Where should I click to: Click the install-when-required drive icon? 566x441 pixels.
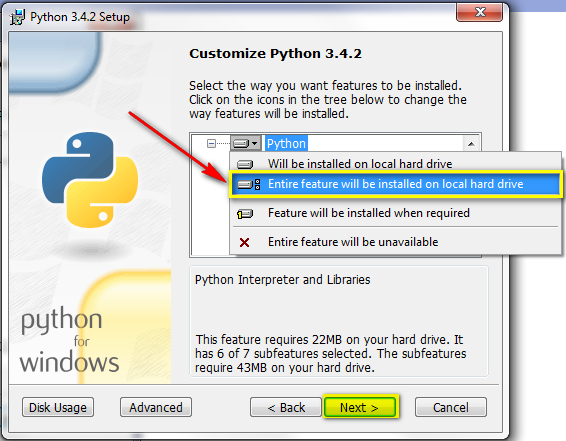pos(245,214)
